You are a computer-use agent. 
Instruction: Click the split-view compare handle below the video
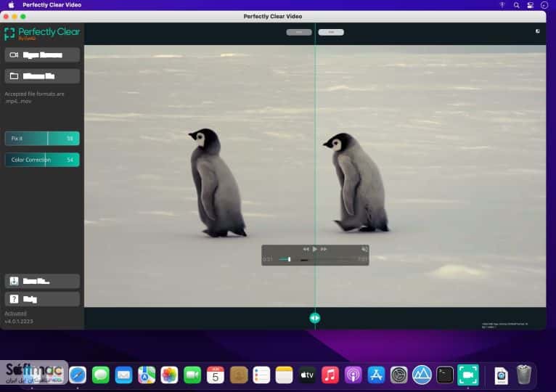314,318
